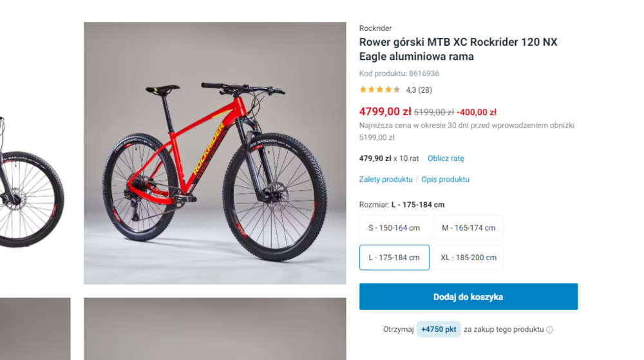644x360 pixels.
Task: Click the red 4799,00 zł price
Action: [x=385, y=111]
